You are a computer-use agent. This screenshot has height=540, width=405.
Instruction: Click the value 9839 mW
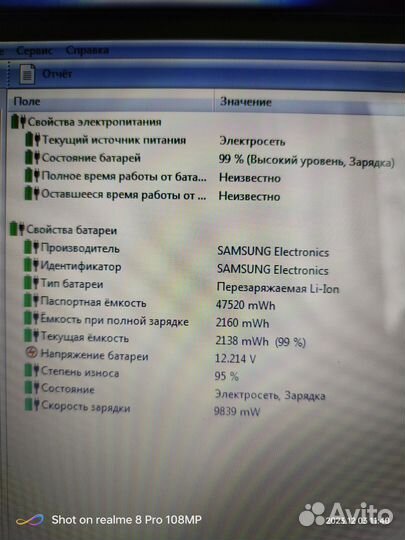click(x=237, y=411)
